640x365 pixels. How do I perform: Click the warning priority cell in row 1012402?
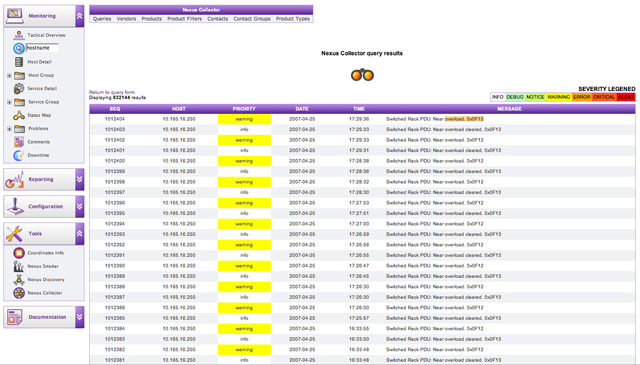pyautogui.click(x=244, y=140)
